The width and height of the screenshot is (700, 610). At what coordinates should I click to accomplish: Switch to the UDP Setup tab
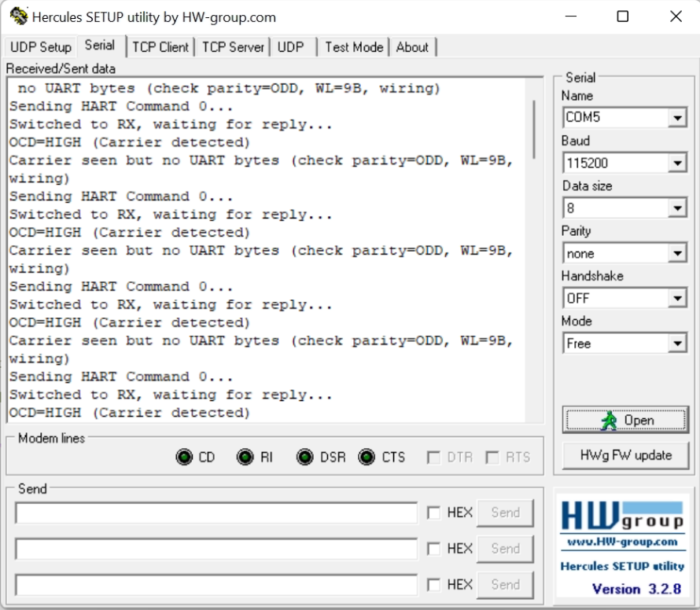coord(41,47)
